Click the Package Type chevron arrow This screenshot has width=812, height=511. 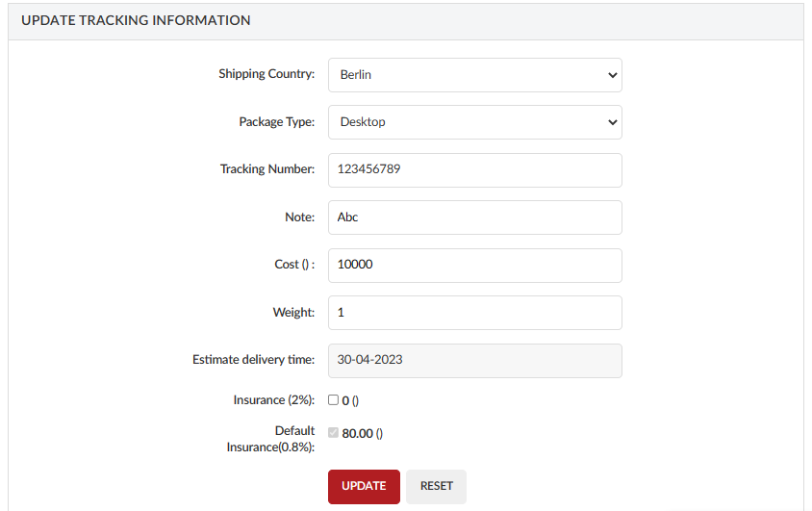click(612, 123)
